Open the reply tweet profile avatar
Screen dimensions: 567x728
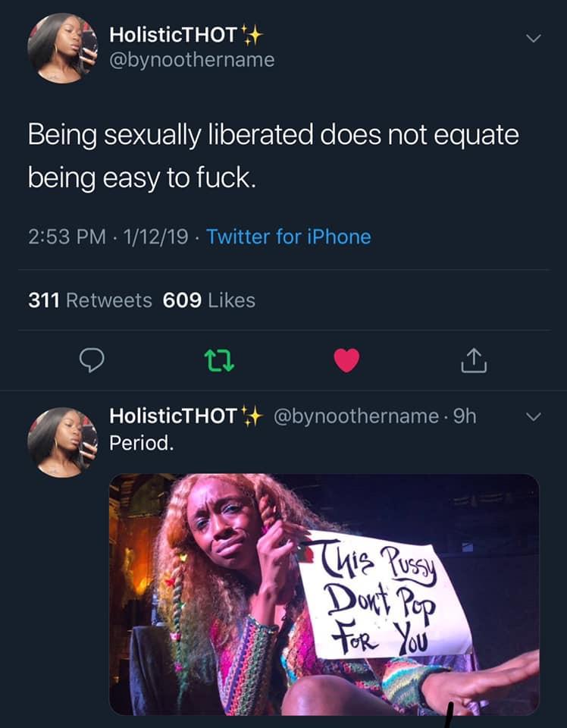point(63,442)
